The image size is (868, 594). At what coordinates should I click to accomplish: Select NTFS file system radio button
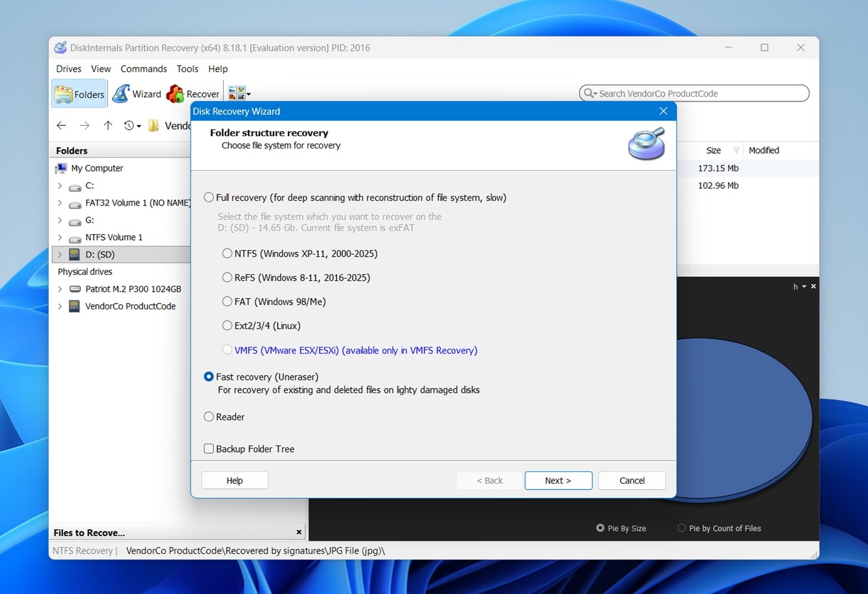[227, 254]
